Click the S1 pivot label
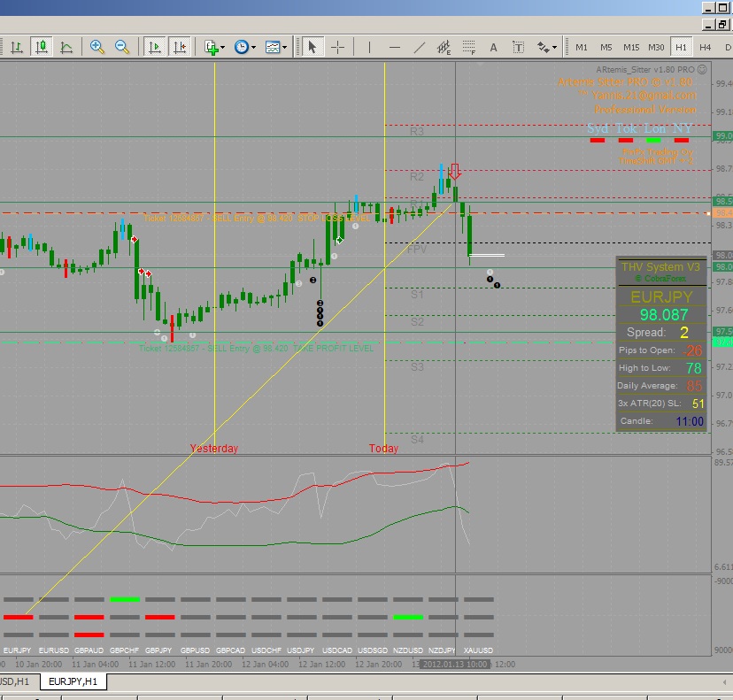The height and width of the screenshot is (700, 733). pyautogui.click(x=417, y=295)
